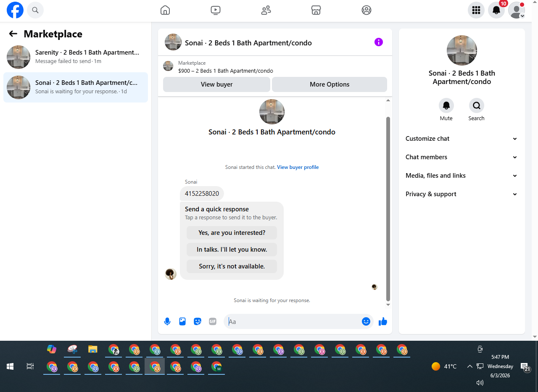Select the Sonai conversation in the list
This screenshot has height=392, width=538.
76,87
